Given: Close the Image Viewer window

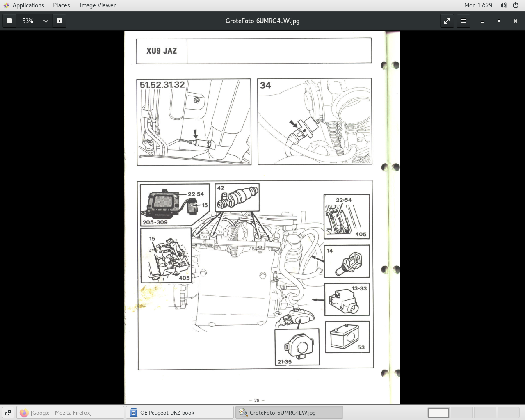Looking at the screenshot, I should tap(516, 21).
